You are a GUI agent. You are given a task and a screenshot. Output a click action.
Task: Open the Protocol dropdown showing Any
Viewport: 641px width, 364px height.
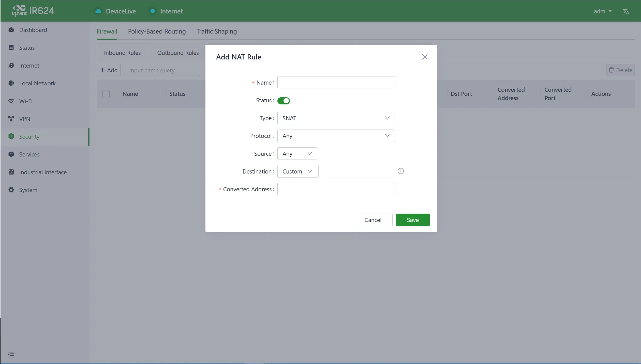pos(336,136)
